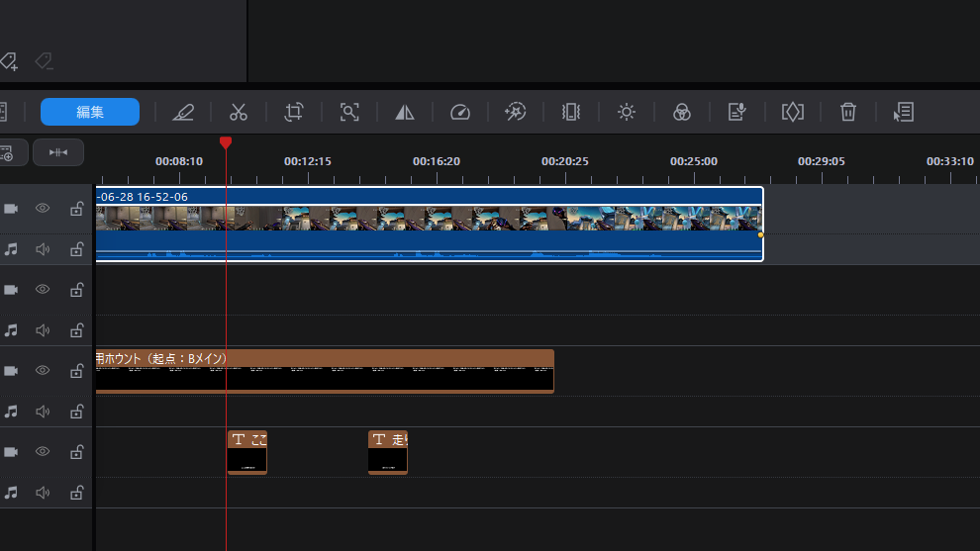Image resolution: width=980 pixels, height=551 pixels.
Task: Click the add track icon
Action: [7, 153]
